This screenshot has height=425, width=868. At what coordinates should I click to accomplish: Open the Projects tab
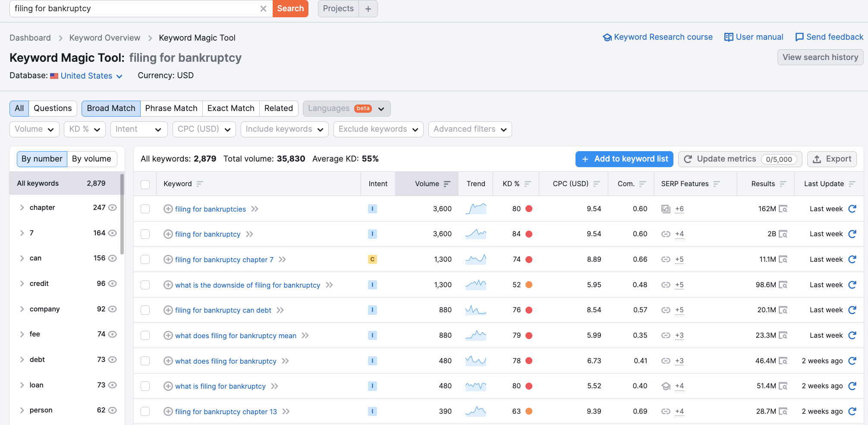click(x=338, y=9)
